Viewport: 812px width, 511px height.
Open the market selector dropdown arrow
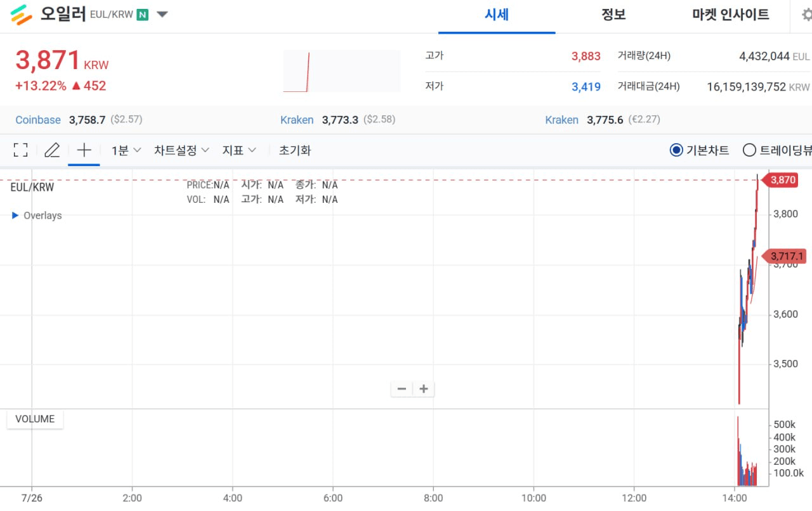[x=162, y=14]
